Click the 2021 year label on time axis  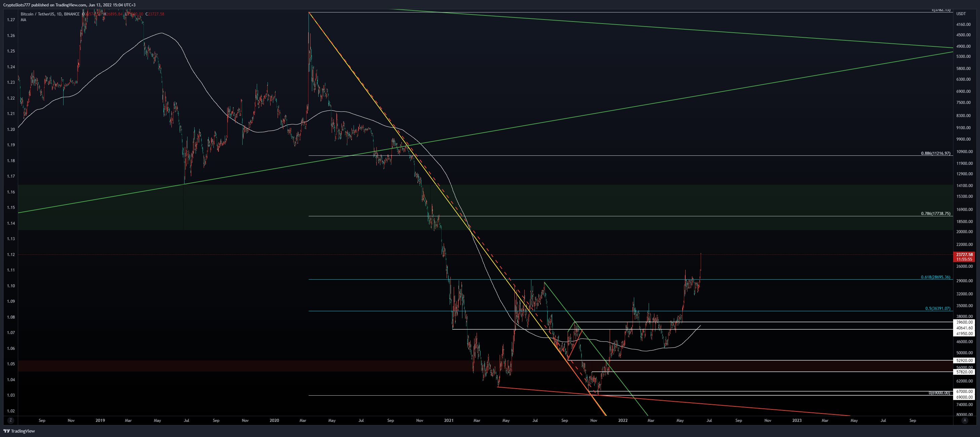(x=449, y=420)
